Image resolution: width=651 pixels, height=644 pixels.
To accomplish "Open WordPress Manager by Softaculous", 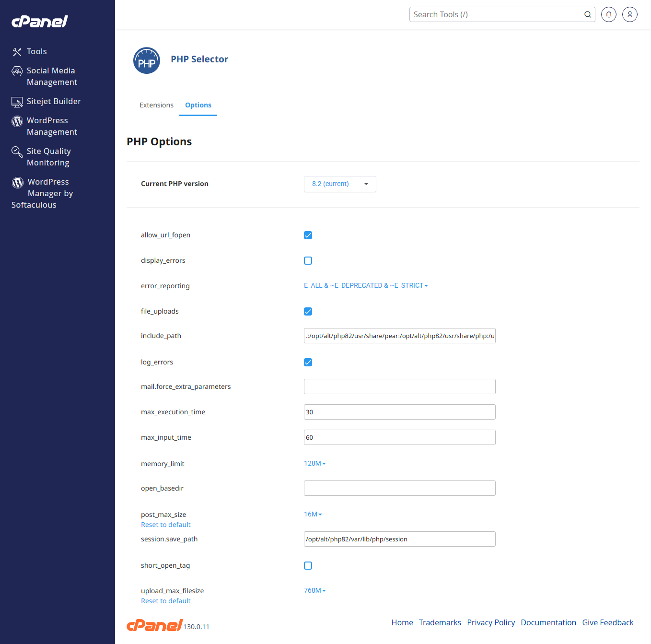I will pyautogui.click(x=18, y=183).
